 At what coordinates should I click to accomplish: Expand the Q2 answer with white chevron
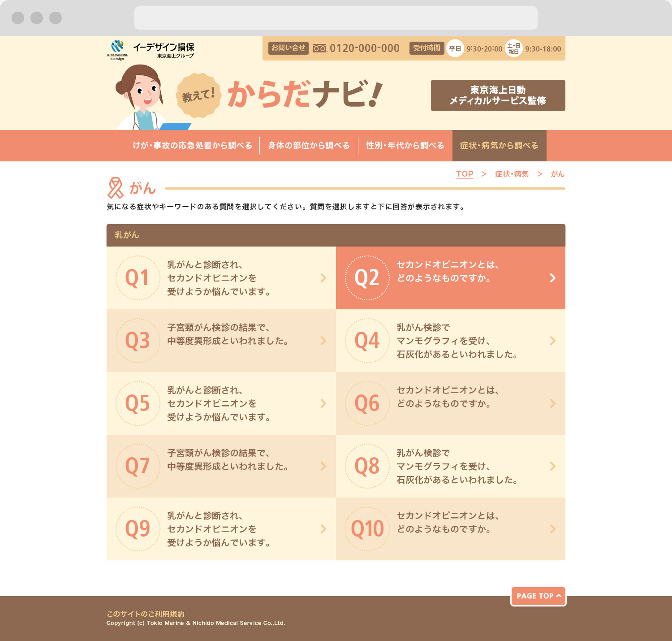pyautogui.click(x=552, y=278)
